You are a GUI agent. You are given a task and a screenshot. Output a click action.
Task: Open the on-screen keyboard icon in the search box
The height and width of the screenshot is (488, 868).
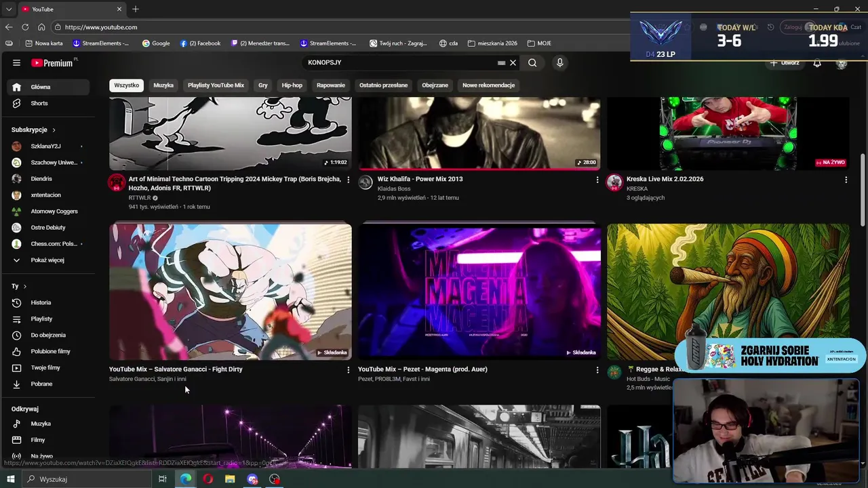pos(501,62)
